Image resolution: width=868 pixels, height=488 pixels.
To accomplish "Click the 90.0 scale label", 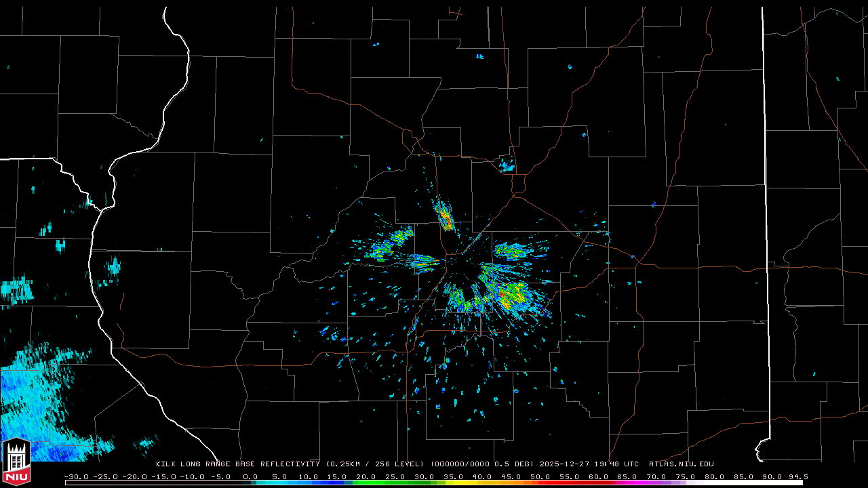I will [x=774, y=476].
